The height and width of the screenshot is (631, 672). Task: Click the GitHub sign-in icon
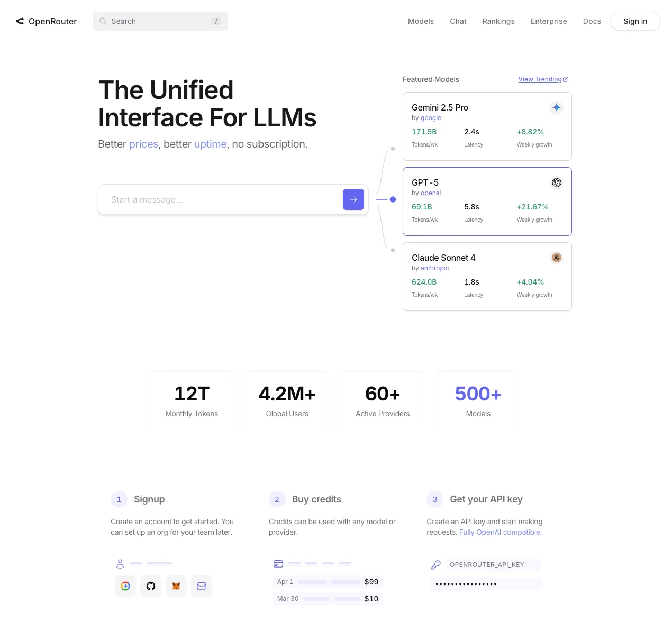pos(151,586)
